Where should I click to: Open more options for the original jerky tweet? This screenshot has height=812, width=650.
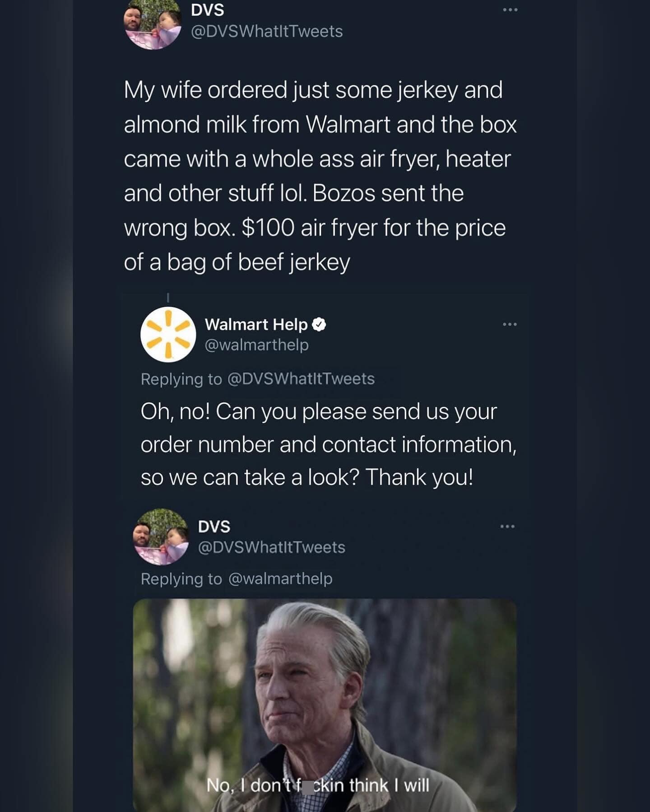(510, 10)
